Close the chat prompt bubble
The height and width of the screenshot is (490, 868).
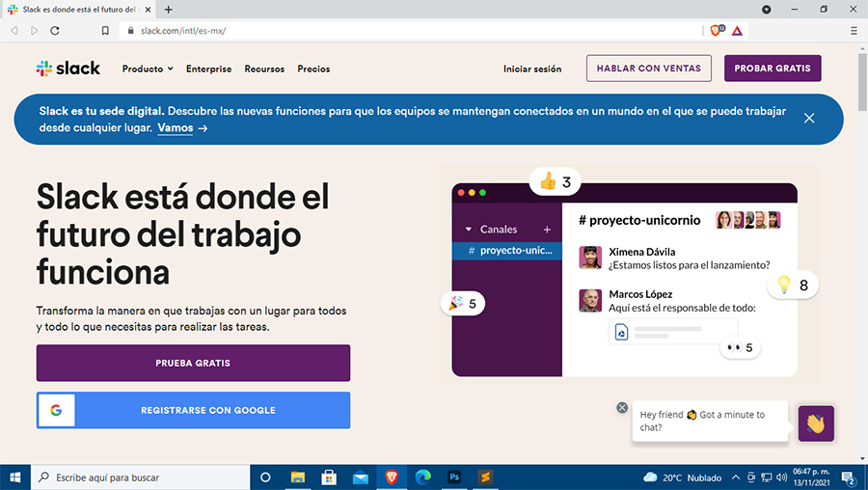coord(622,407)
